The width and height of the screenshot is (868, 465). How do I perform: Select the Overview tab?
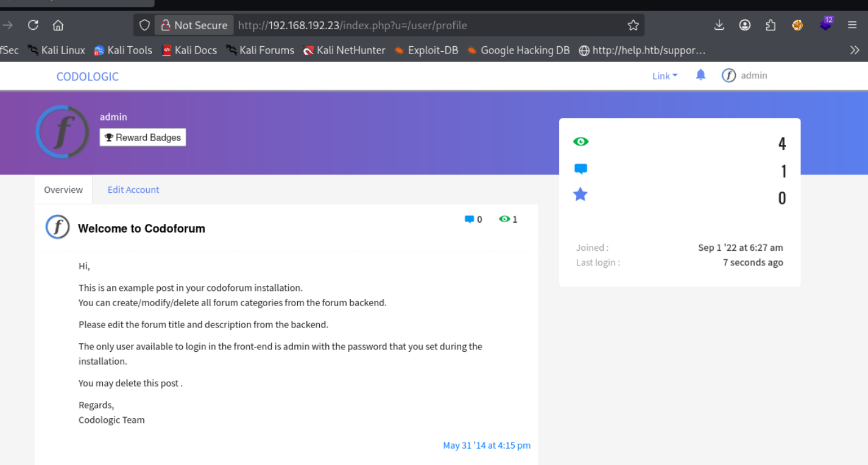(x=63, y=190)
